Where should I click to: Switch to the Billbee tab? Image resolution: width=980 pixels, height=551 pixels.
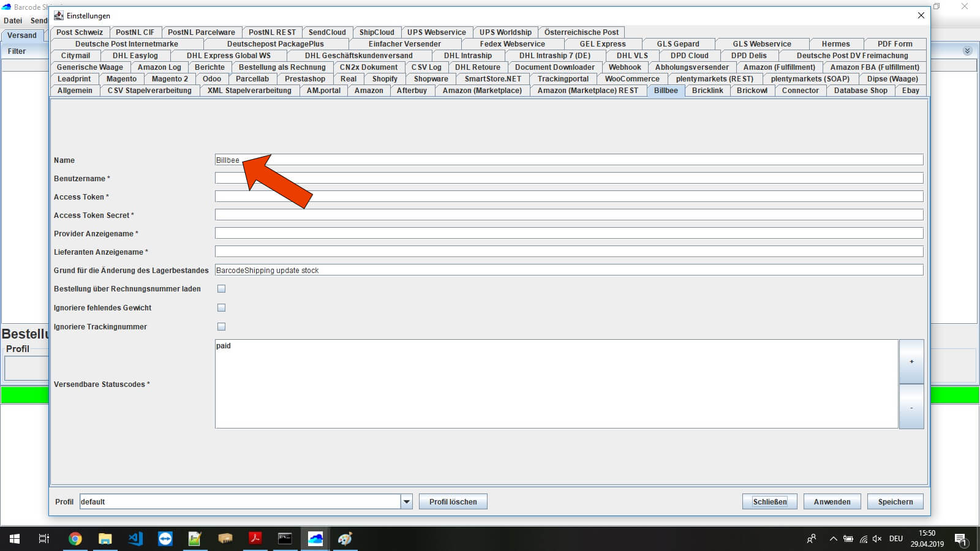tap(666, 90)
